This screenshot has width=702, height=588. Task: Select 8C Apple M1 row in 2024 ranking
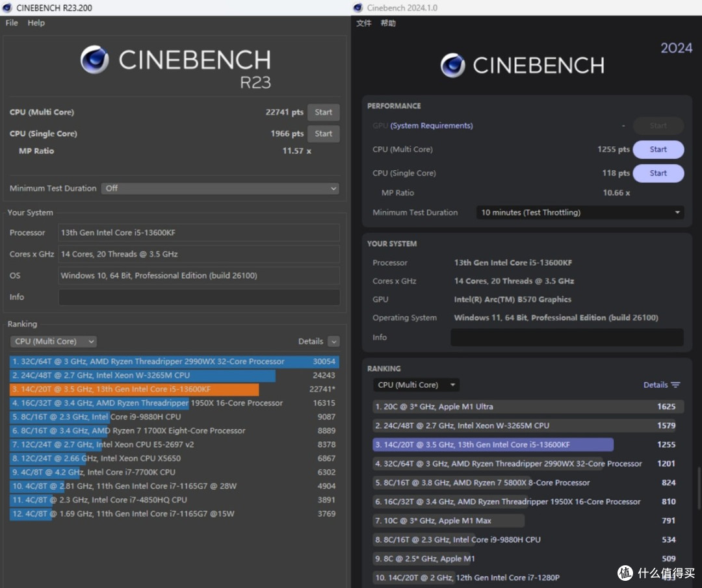coord(528,559)
